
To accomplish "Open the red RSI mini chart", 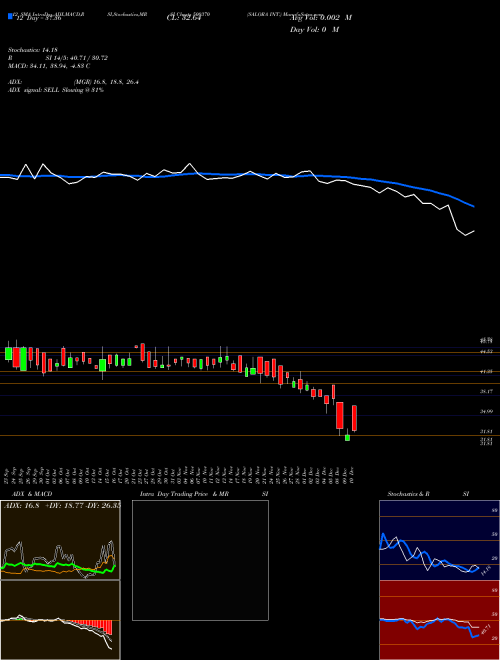I will click(x=439, y=620).
